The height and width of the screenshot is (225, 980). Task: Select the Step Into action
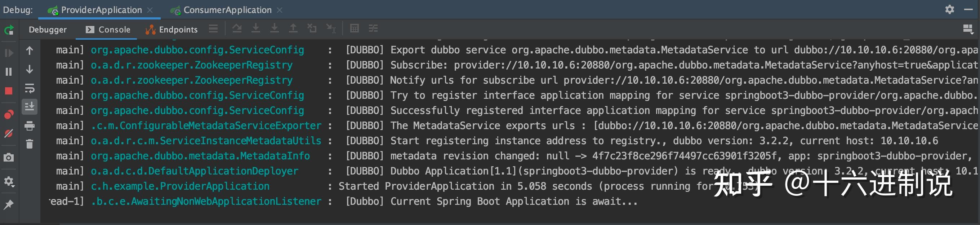(x=256, y=28)
